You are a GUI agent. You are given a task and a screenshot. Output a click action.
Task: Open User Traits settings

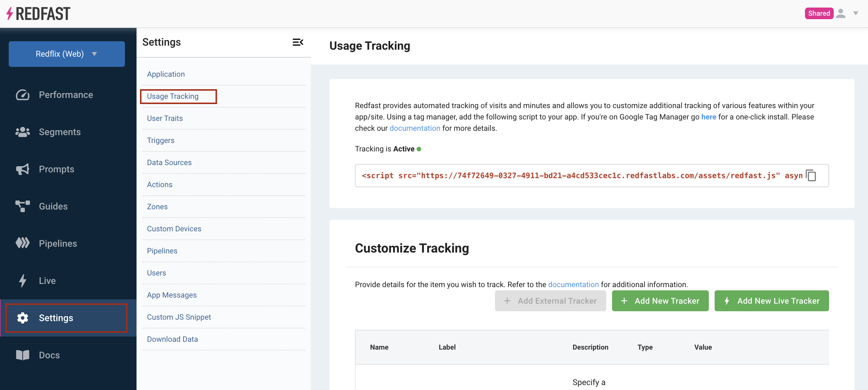165,118
